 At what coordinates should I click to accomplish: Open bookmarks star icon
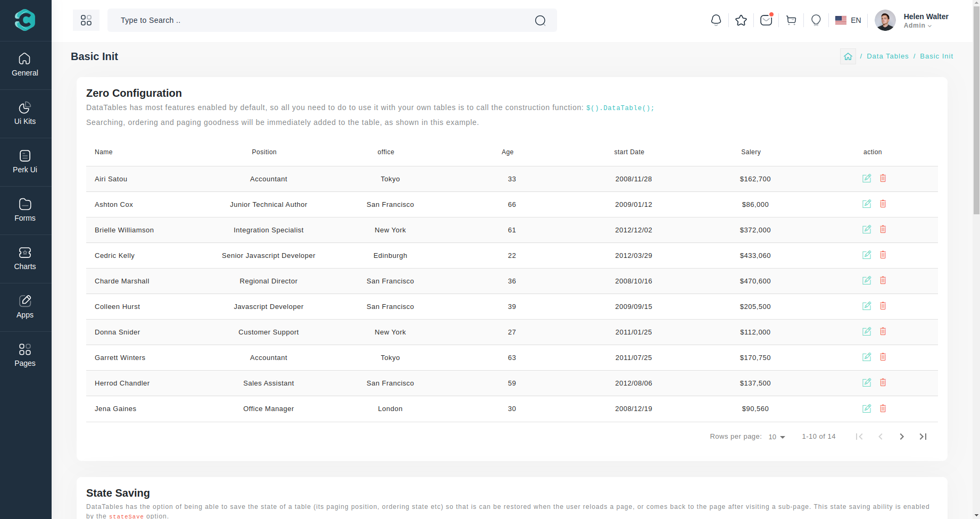[741, 20]
